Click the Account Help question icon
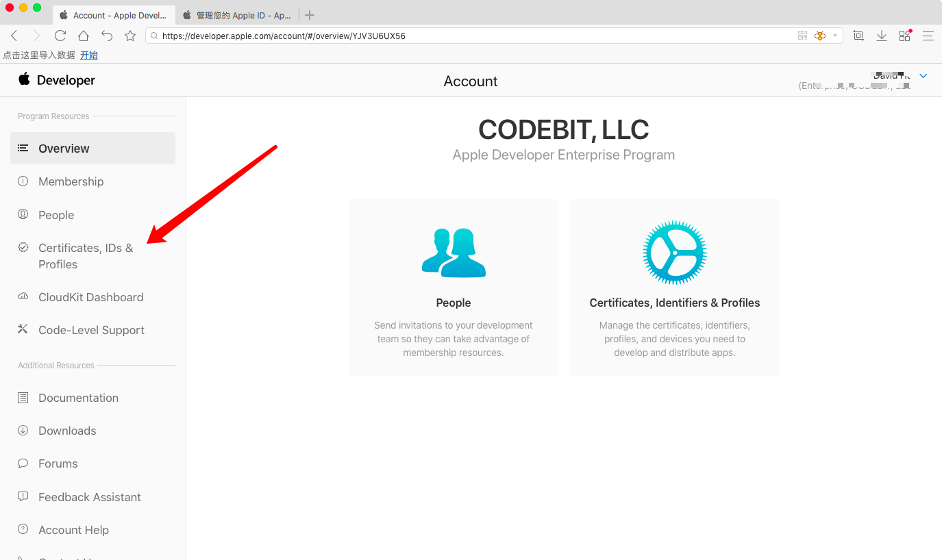Screen dimensions: 942x560 tap(23, 529)
